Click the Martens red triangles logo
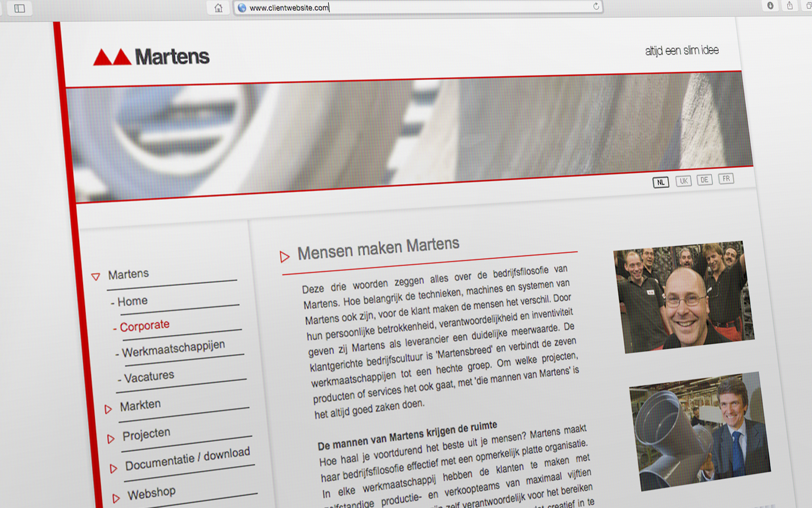This screenshot has width=812, height=508. 112,57
